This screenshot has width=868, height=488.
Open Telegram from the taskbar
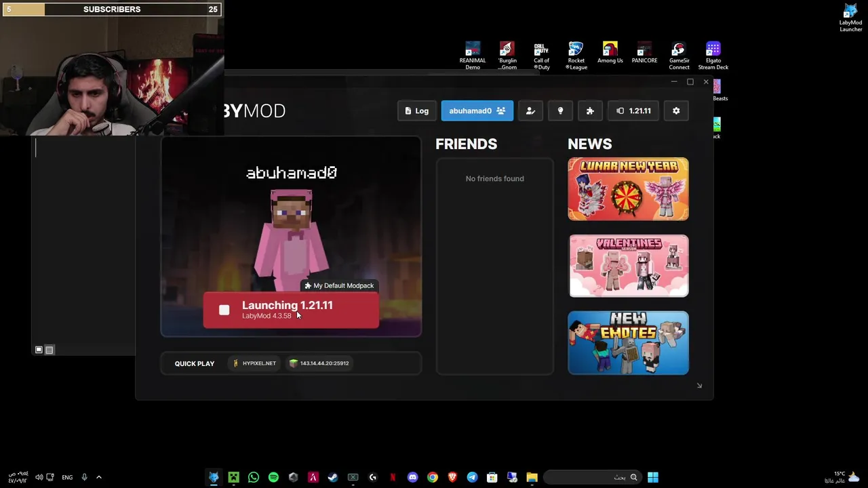472,477
